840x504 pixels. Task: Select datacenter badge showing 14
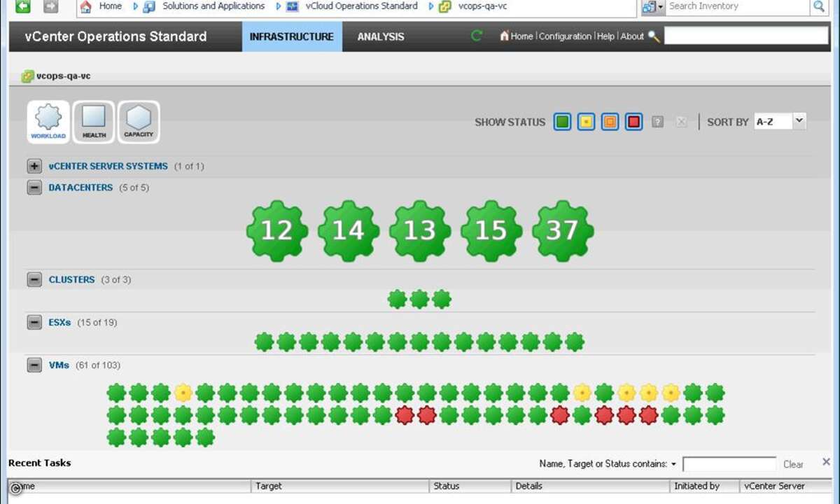click(349, 231)
